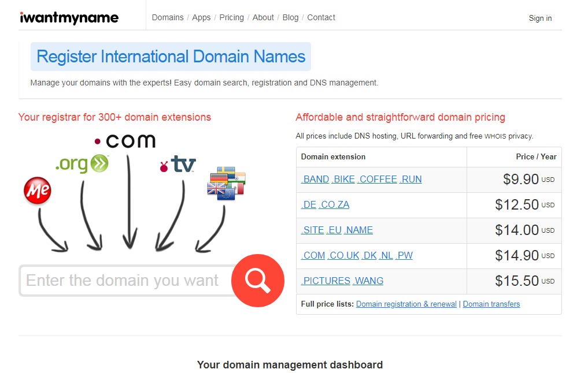
Task: Select the .NL extension link
Action: [386, 255]
